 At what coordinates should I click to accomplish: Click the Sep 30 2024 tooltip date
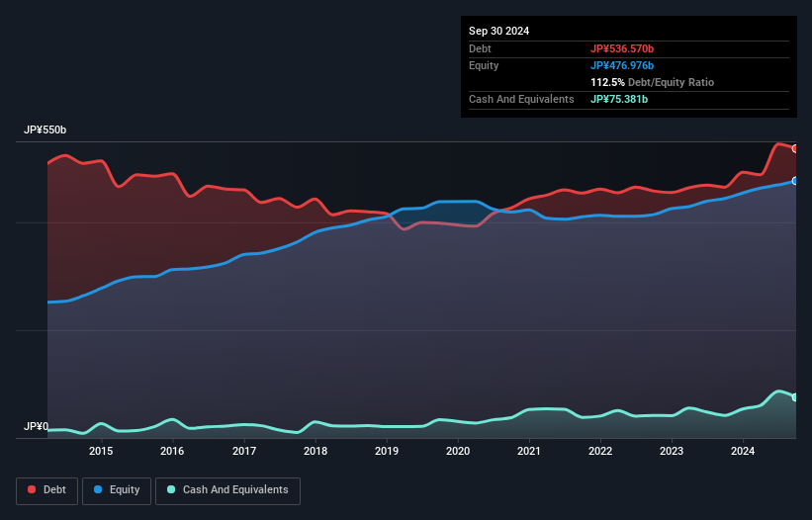(498, 31)
